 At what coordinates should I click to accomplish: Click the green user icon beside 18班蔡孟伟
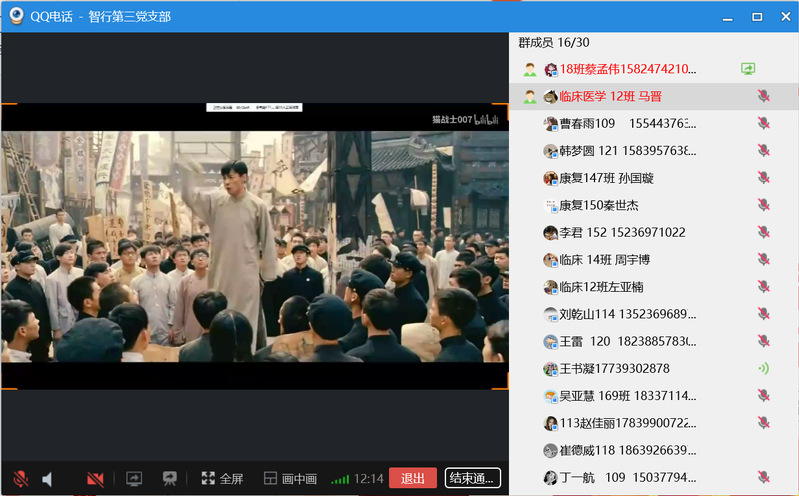(x=530, y=69)
